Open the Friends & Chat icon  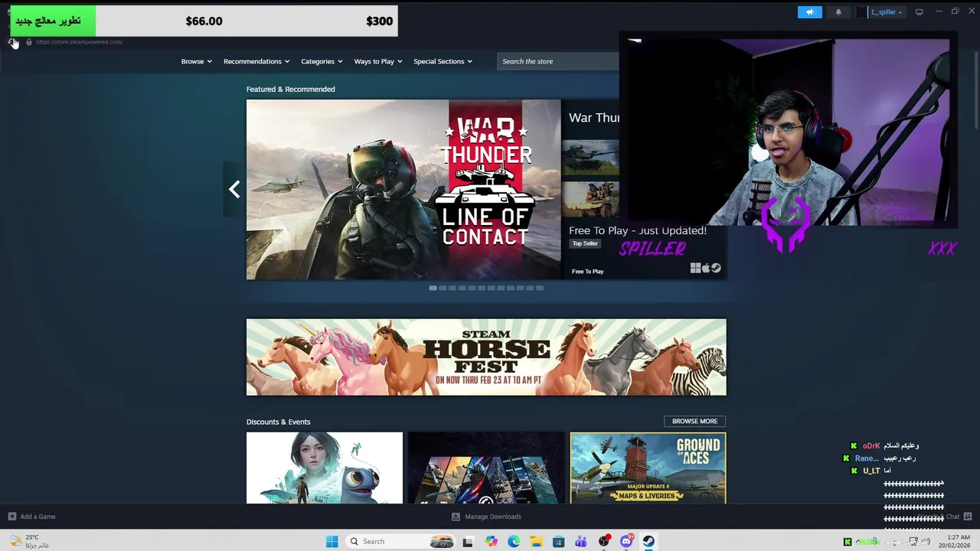(x=968, y=517)
